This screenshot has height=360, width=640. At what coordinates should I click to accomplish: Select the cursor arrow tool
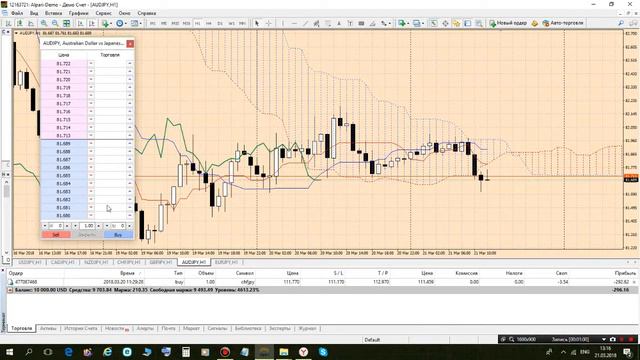(x=257, y=23)
